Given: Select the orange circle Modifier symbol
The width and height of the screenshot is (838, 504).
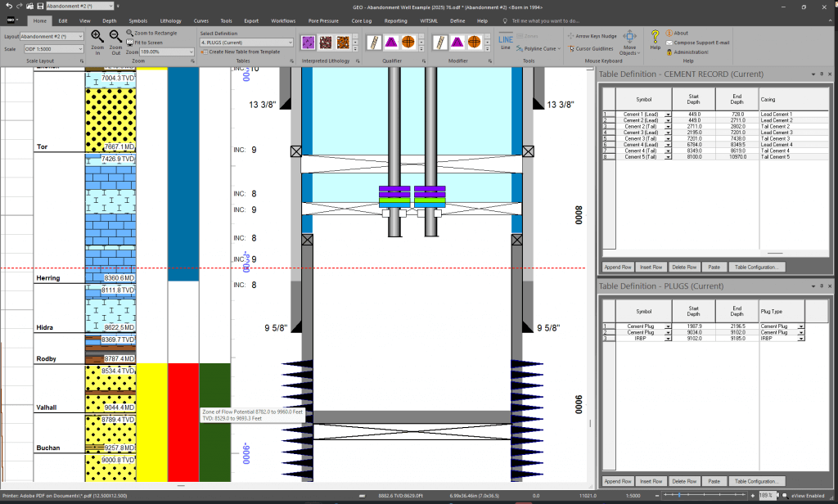Looking at the screenshot, I should (474, 43).
